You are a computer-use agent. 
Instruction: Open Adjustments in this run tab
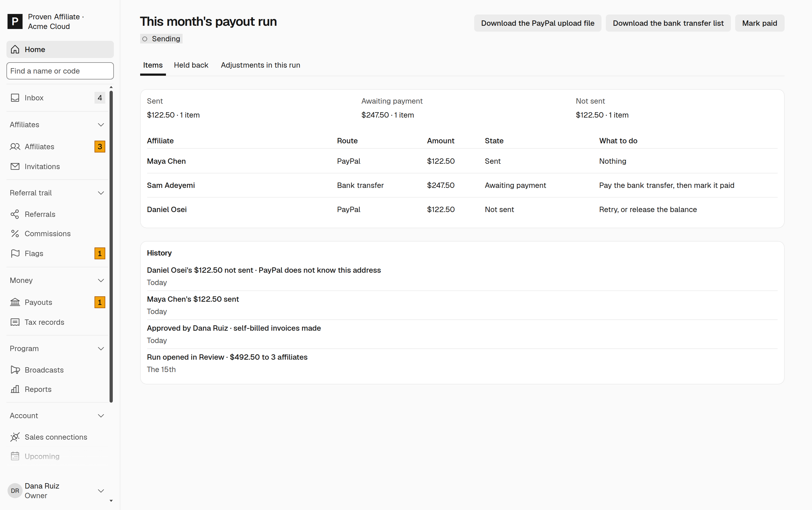point(260,65)
